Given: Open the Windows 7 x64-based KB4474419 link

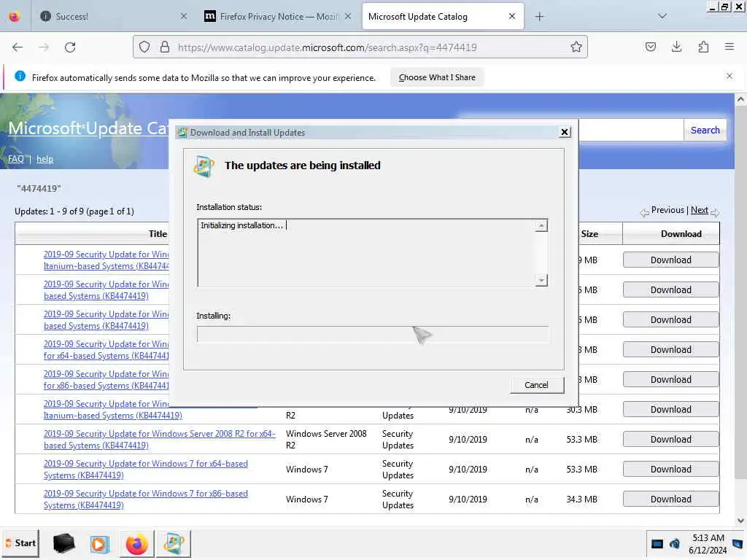Looking at the screenshot, I should (x=146, y=469).
